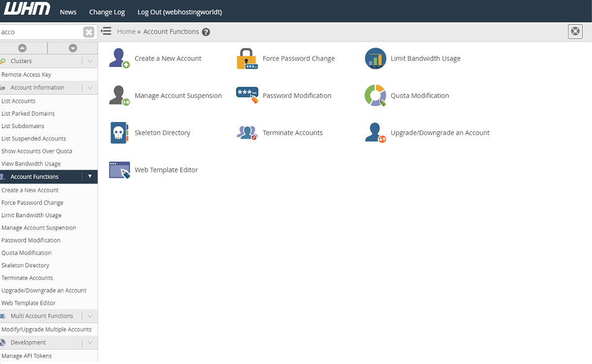This screenshot has width=592, height=364.
Task: Open the Web Template Editor icon
Action: click(x=119, y=170)
